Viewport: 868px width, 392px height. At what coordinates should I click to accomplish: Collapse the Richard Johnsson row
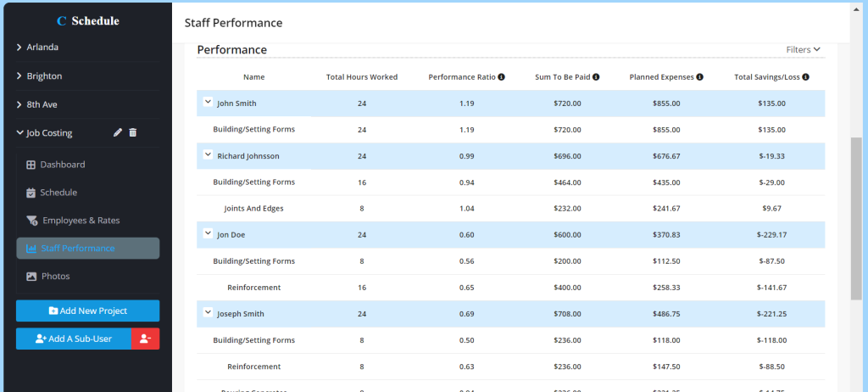click(x=208, y=154)
